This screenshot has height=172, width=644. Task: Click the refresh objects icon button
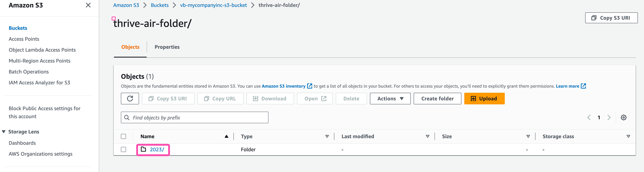click(130, 99)
